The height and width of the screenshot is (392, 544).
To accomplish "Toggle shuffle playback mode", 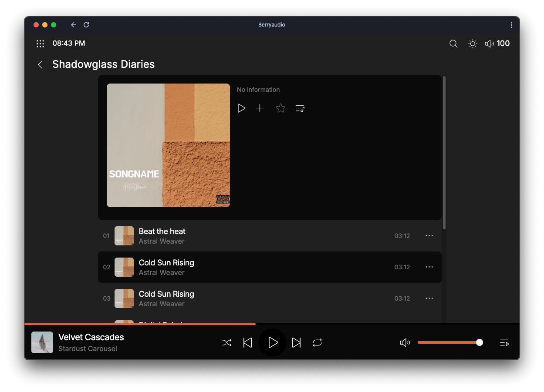I will click(x=227, y=343).
